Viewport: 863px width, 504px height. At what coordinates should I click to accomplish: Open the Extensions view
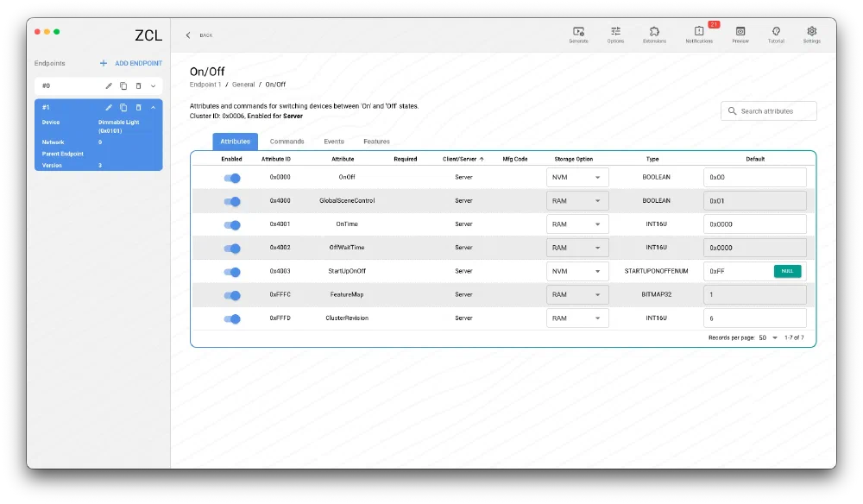tap(654, 34)
